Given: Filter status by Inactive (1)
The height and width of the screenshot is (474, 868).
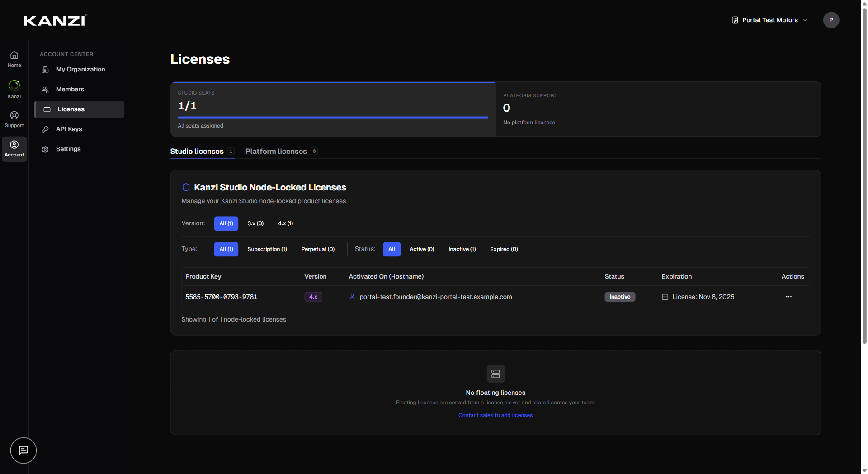Looking at the screenshot, I should click(462, 249).
